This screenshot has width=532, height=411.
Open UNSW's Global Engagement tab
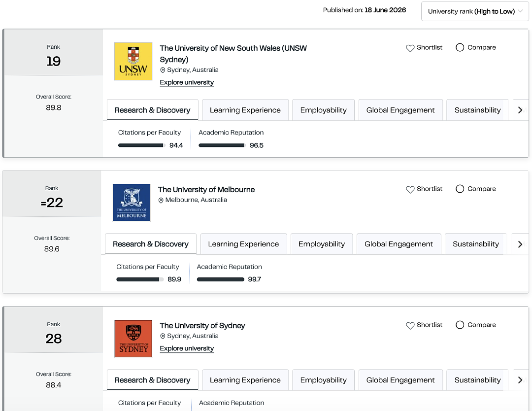(x=400, y=110)
